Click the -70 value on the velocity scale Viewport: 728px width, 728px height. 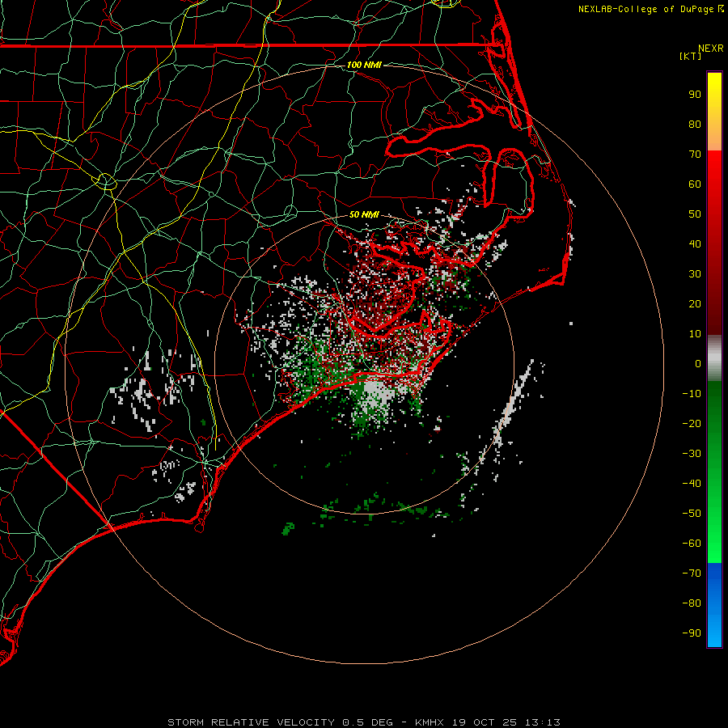pos(692,573)
